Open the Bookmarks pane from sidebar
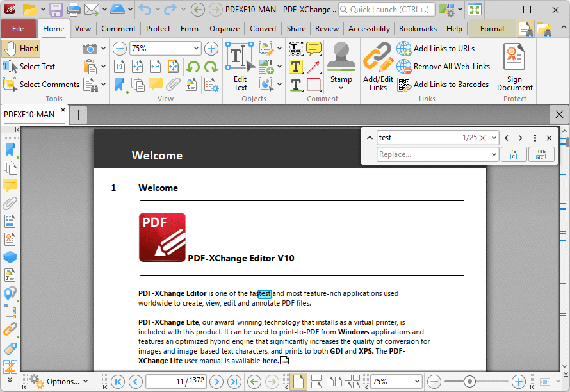The height and width of the screenshot is (392, 570). coord(10,150)
